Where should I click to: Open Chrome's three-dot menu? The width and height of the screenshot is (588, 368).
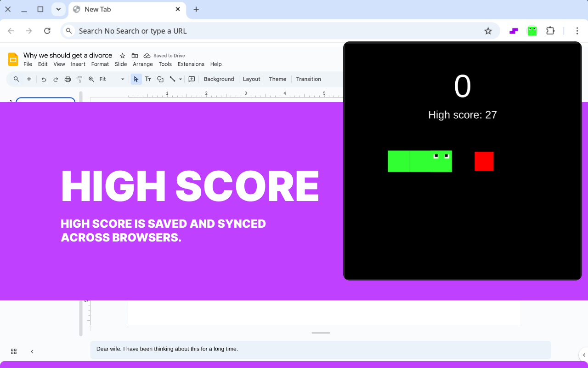(x=577, y=31)
